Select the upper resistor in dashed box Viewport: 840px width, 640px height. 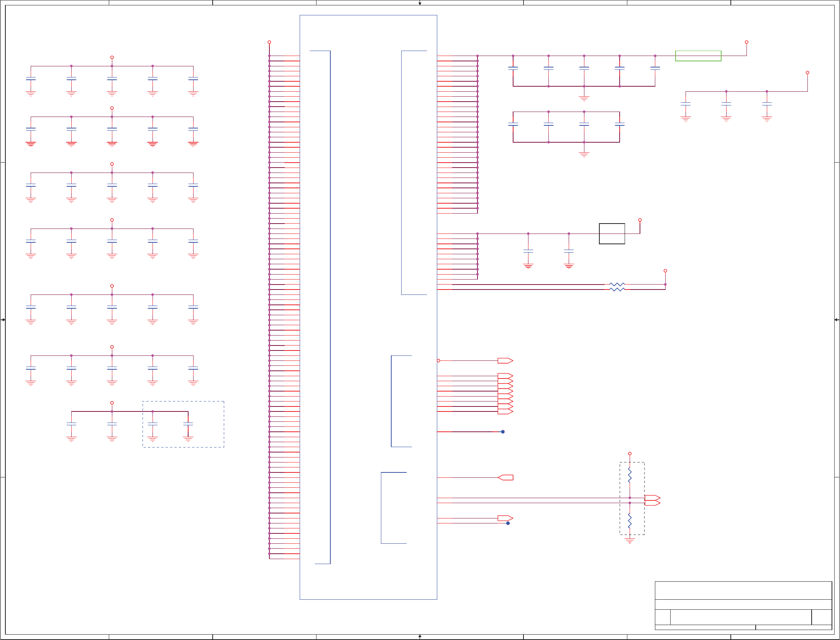tap(630, 475)
